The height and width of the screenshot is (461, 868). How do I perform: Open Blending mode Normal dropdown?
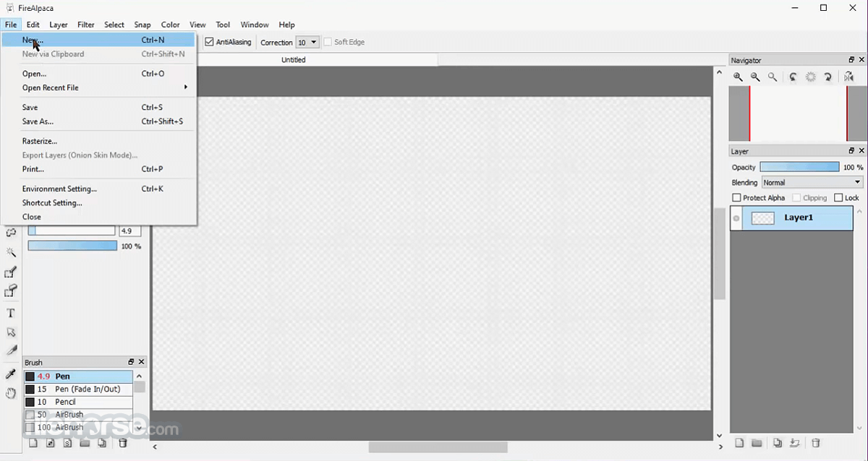812,183
